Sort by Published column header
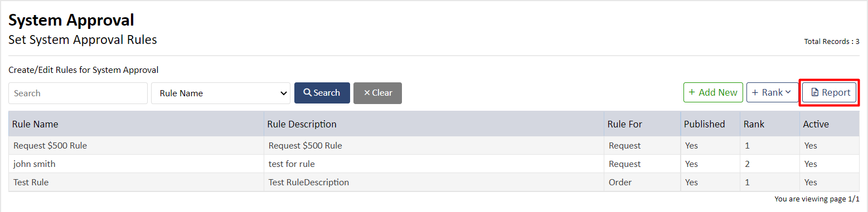This screenshot has height=212, width=868. (x=704, y=124)
